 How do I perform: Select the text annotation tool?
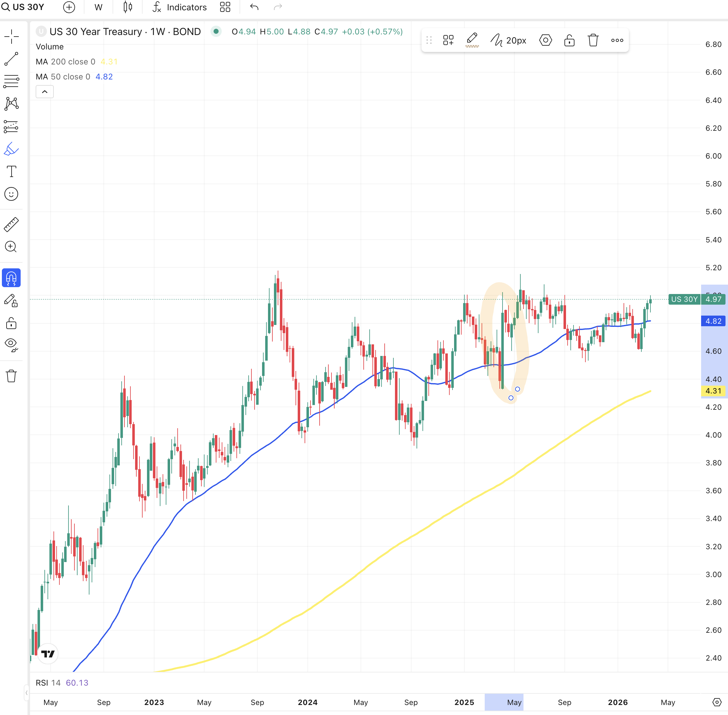[11, 172]
